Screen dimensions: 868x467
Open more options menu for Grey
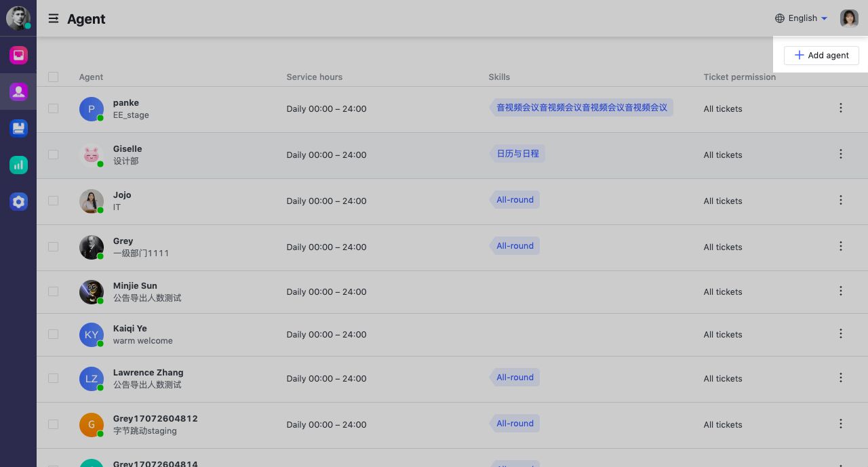[841, 246]
